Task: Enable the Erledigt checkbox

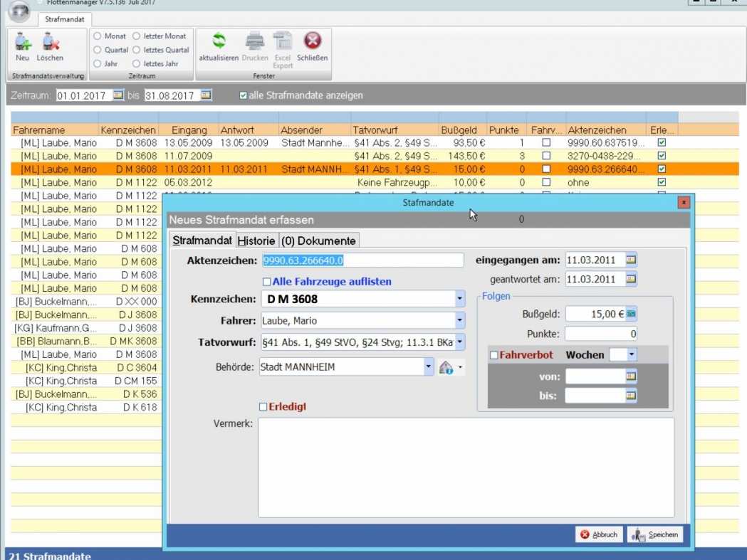Action: (x=263, y=407)
